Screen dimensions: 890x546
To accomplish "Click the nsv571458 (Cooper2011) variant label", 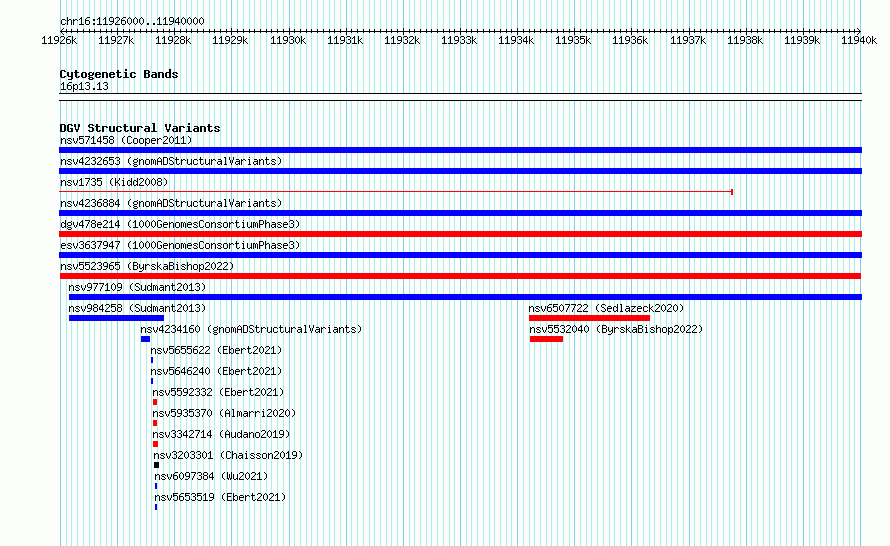I will point(126,140).
